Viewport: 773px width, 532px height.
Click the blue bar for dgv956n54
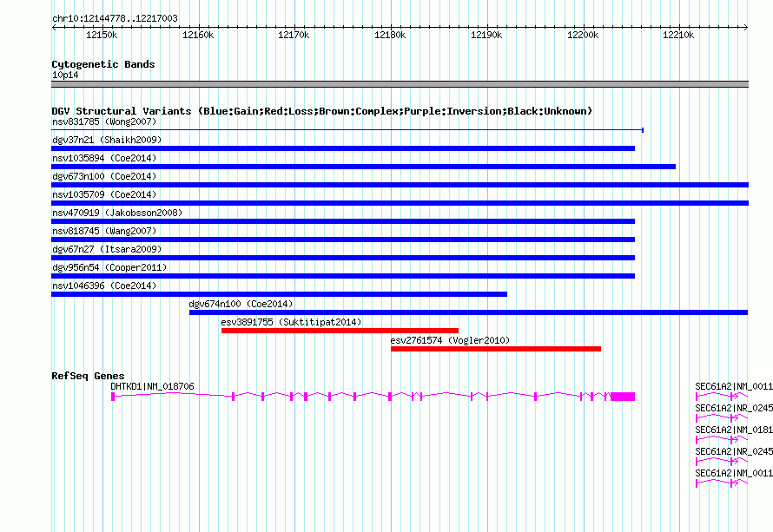tap(343, 276)
